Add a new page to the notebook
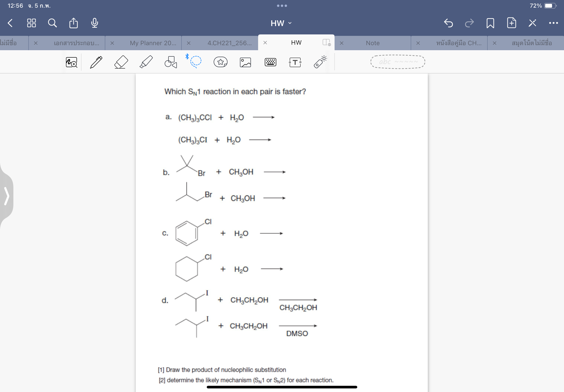564x392 pixels. pyautogui.click(x=511, y=23)
